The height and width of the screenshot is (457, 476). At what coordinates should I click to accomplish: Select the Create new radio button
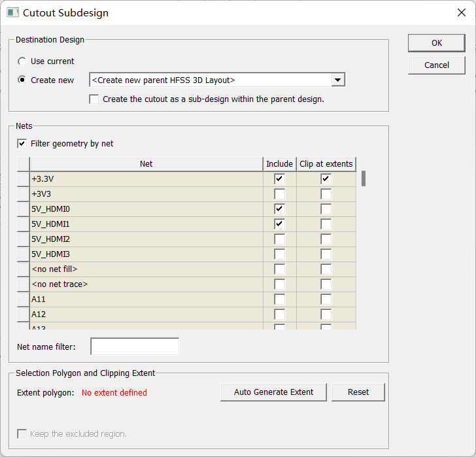(22, 80)
